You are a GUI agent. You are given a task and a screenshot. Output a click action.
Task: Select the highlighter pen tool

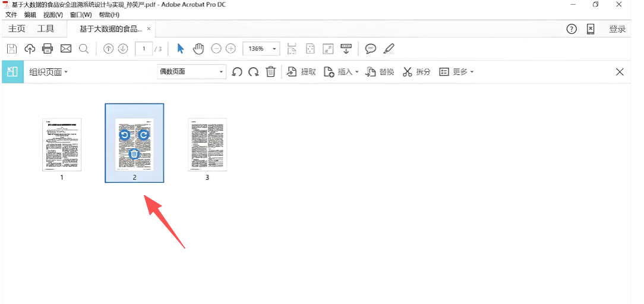pos(389,49)
